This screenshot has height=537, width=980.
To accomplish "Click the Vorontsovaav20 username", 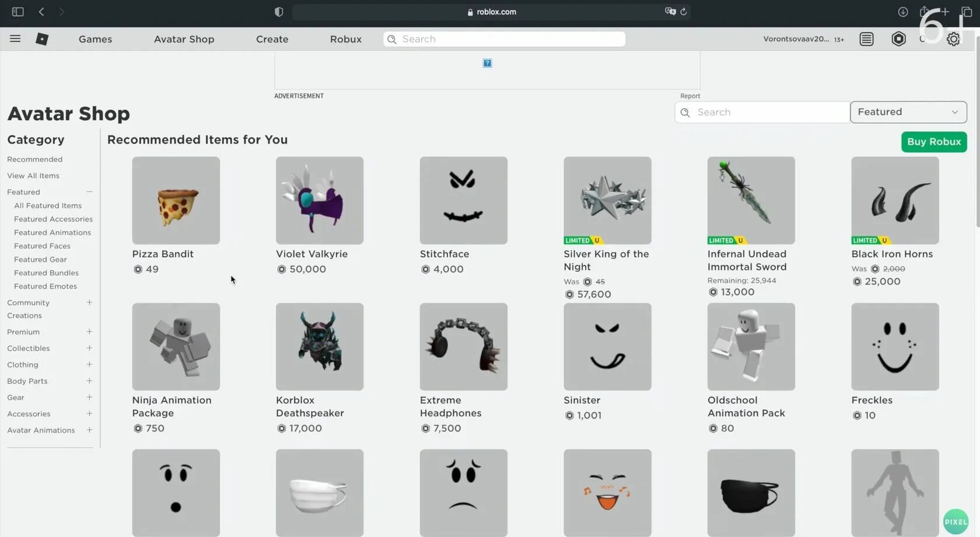I will pyautogui.click(x=796, y=39).
